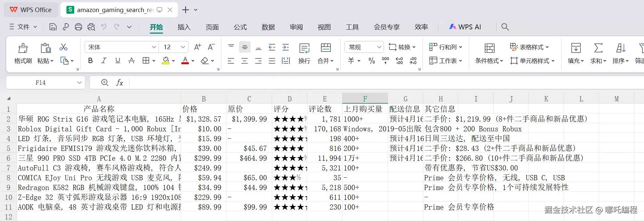The height and width of the screenshot is (221, 644).
Task: Open 行和列 rows and columns dropdown
Action: [446, 47]
